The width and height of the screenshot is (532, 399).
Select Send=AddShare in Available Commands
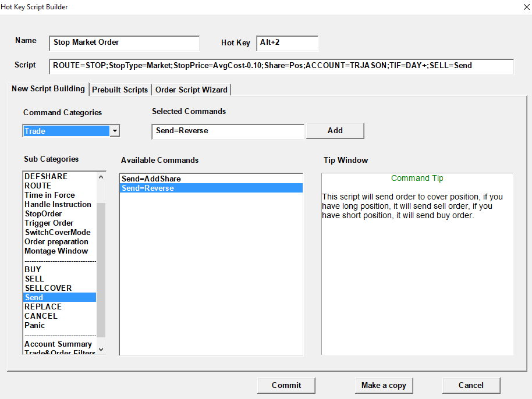[151, 179]
